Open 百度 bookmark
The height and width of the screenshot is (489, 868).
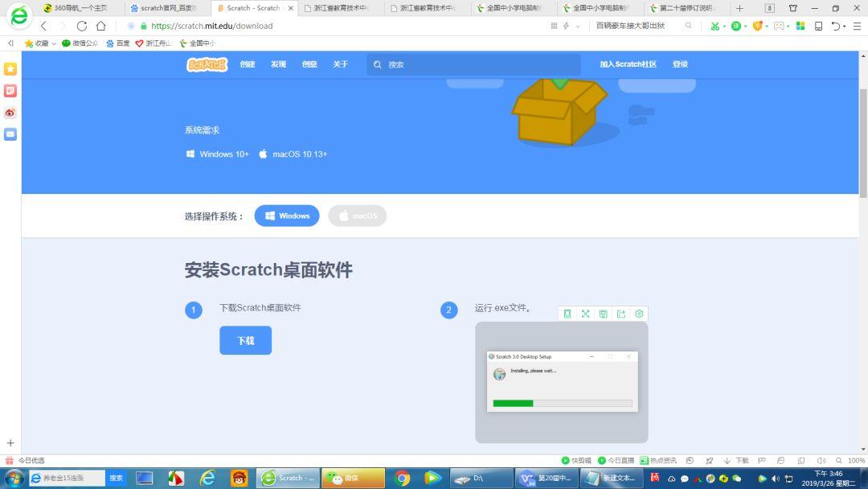point(118,43)
